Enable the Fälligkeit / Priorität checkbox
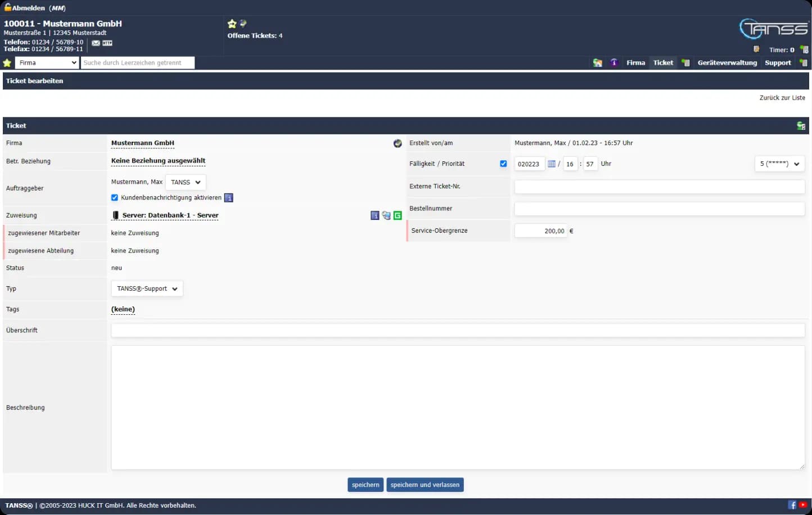Image resolution: width=812 pixels, height=515 pixels. [x=503, y=164]
